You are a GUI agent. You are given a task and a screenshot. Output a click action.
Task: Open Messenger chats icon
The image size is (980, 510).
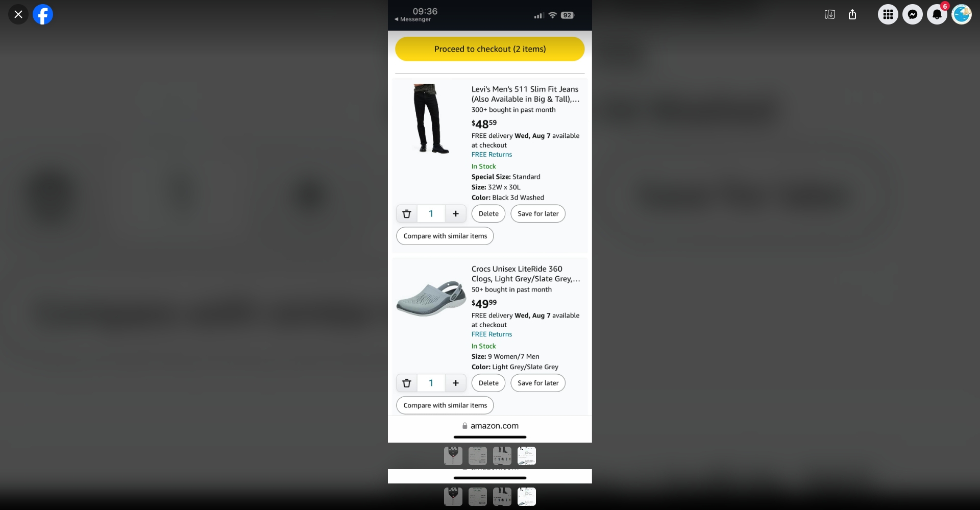tap(913, 14)
